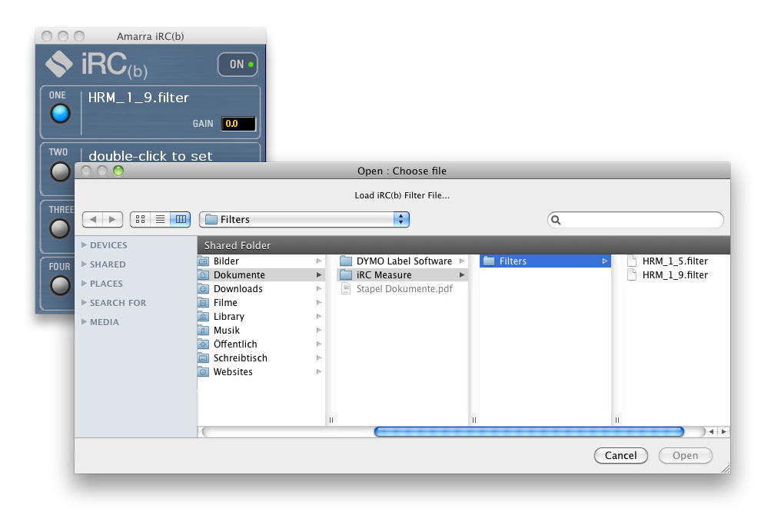Select the Musik folder
The height and width of the screenshot is (532, 771).
pyautogui.click(x=261, y=330)
